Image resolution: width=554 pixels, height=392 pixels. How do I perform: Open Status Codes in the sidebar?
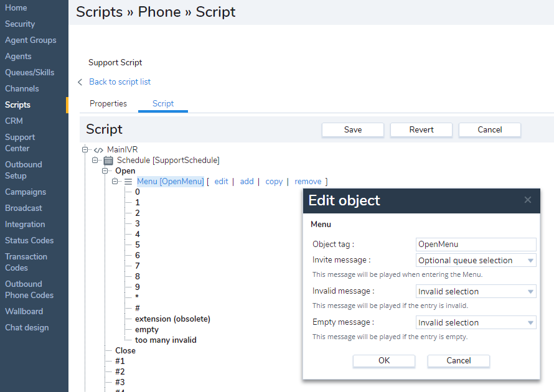(29, 241)
